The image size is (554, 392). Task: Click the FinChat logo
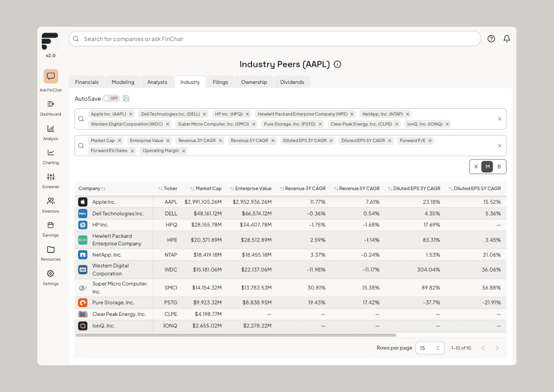point(50,41)
